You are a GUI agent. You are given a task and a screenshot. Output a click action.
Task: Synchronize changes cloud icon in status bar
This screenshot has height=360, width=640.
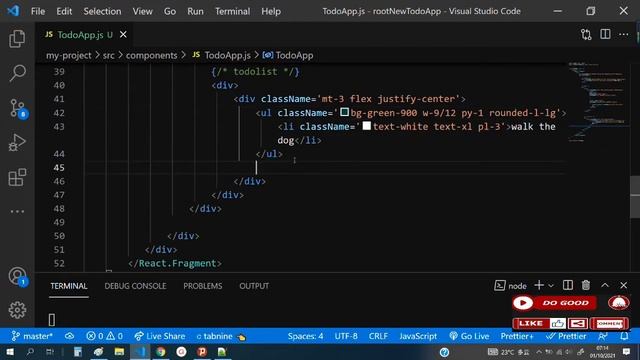(x=69, y=336)
